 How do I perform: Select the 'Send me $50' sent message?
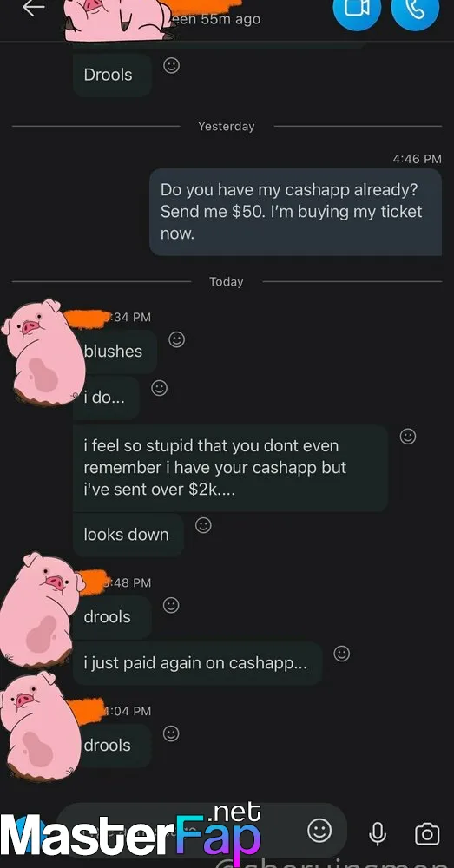296,212
